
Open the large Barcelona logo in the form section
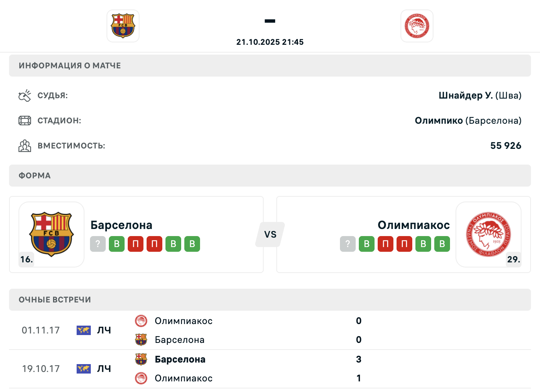(51, 234)
